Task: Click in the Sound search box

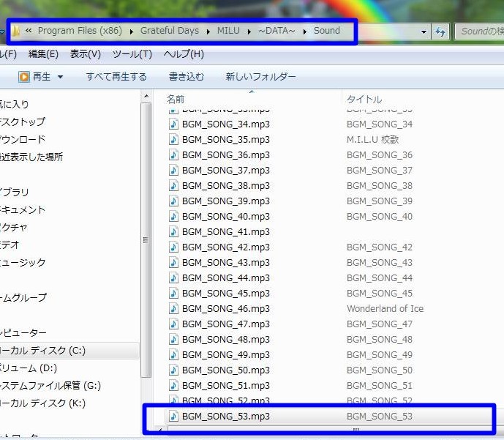Action: 479,31
